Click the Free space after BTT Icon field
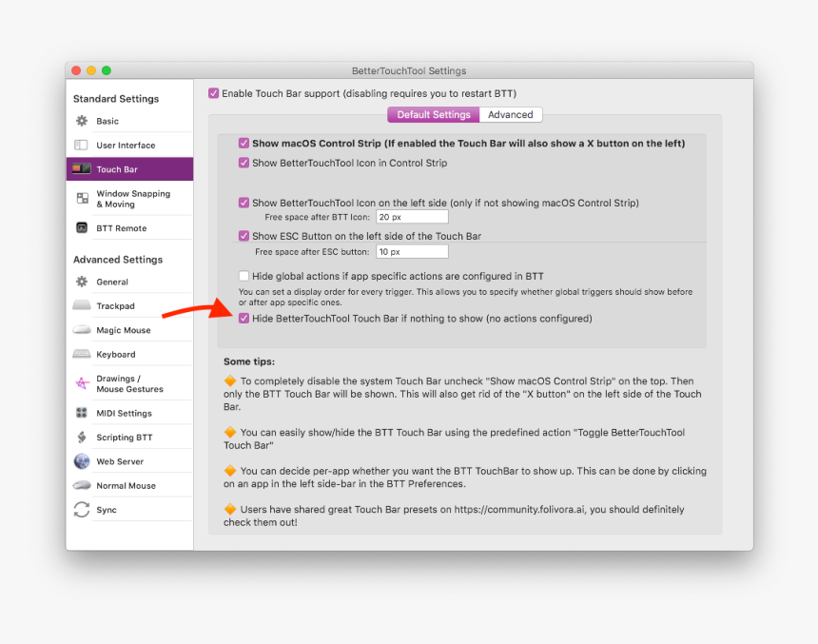 point(412,217)
